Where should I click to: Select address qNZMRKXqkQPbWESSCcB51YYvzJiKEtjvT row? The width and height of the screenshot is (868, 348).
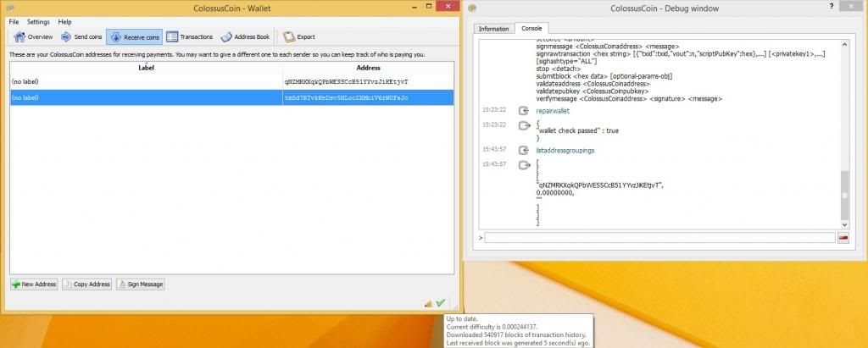pyautogui.click(x=232, y=82)
